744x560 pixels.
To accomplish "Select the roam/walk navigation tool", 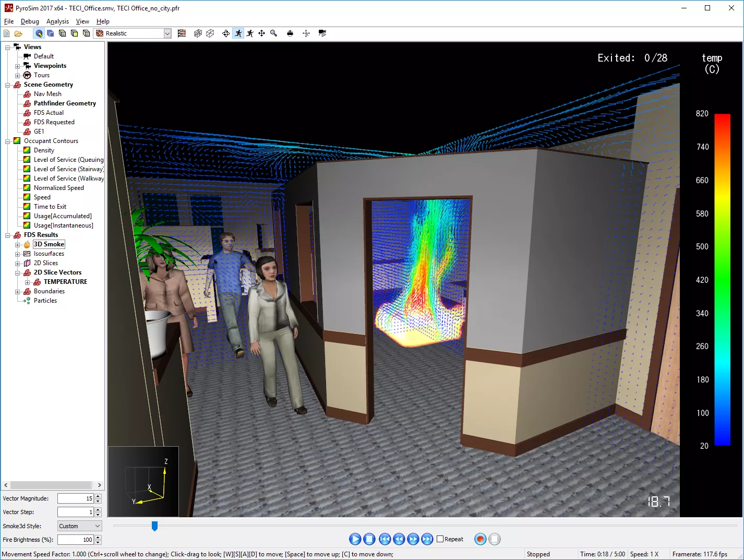I will pos(238,33).
